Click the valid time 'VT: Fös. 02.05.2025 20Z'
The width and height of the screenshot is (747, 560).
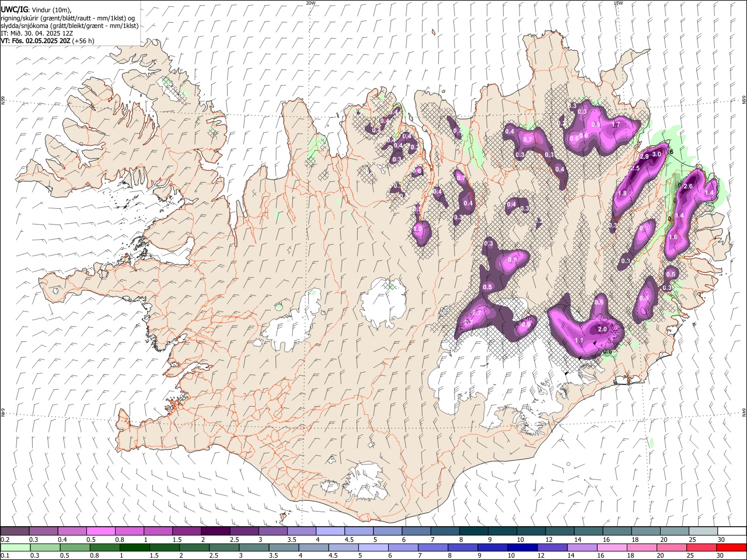(36, 41)
